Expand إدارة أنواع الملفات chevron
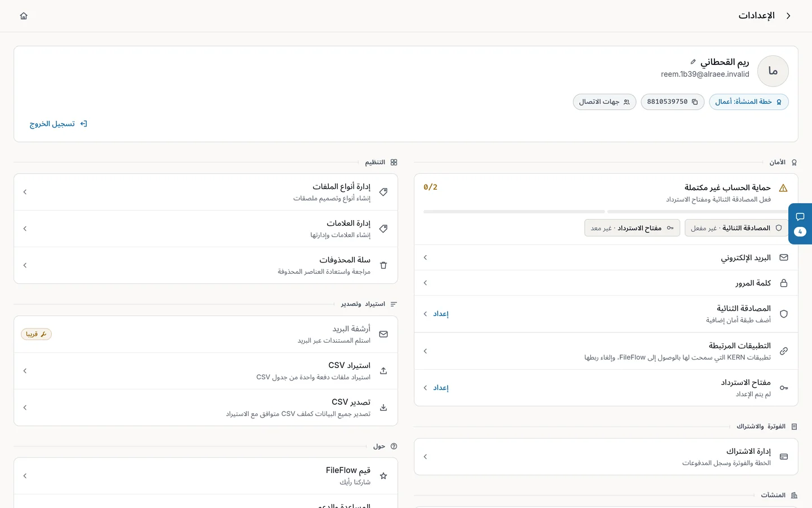This screenshot has width=812, height=508. point(25,192)
